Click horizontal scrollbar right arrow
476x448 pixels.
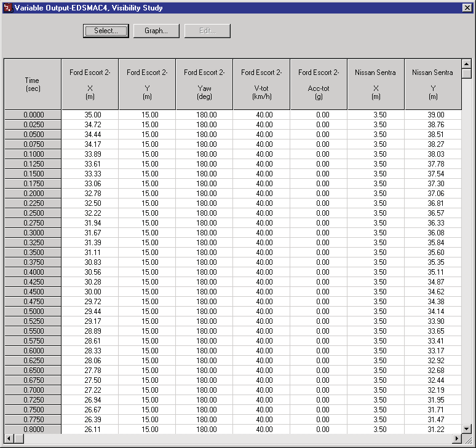click(x=457, y=438)
